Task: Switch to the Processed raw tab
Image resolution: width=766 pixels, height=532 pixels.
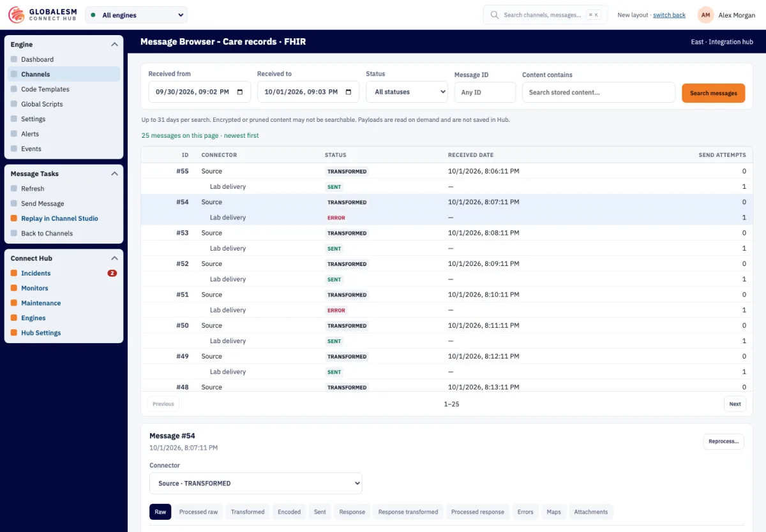Action: 199,512
